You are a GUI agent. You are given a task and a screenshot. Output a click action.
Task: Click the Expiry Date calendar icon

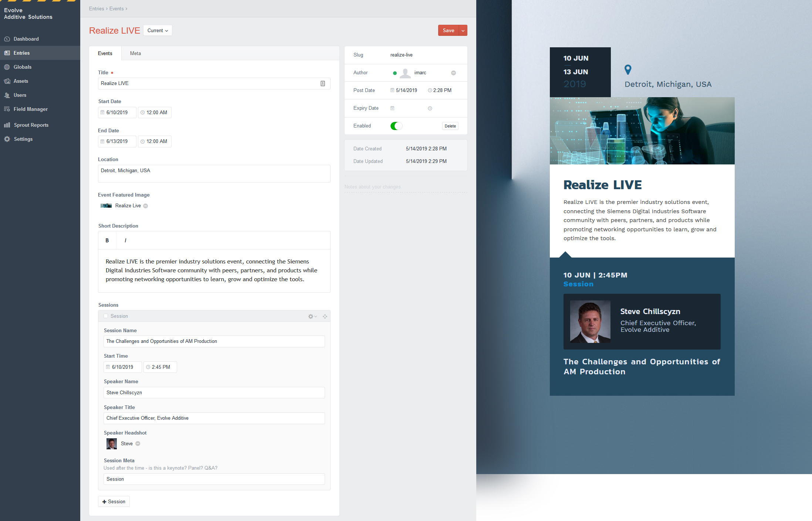pyautogui.click(x=392, y=108)
